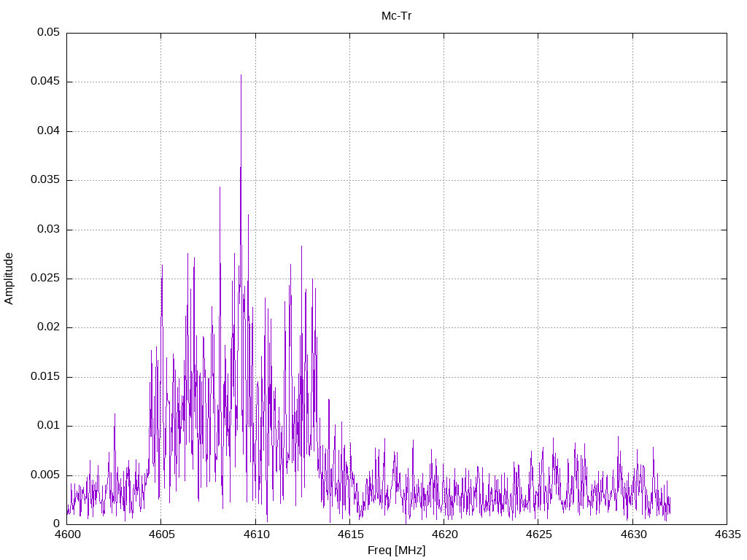Select the 0.015 y-axis tick label
The image size is (747, 560).
pyautogui.click(x=45, y=377)
